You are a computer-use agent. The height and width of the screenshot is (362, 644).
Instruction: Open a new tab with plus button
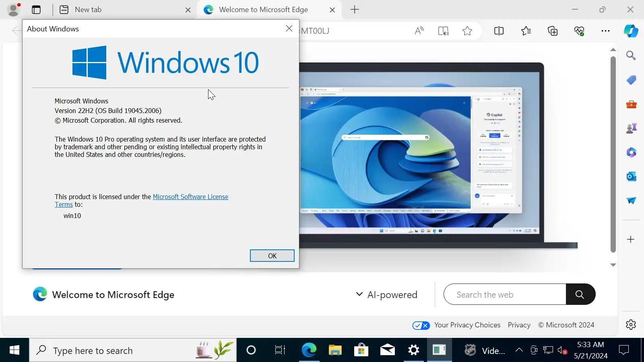click(355, 10)
